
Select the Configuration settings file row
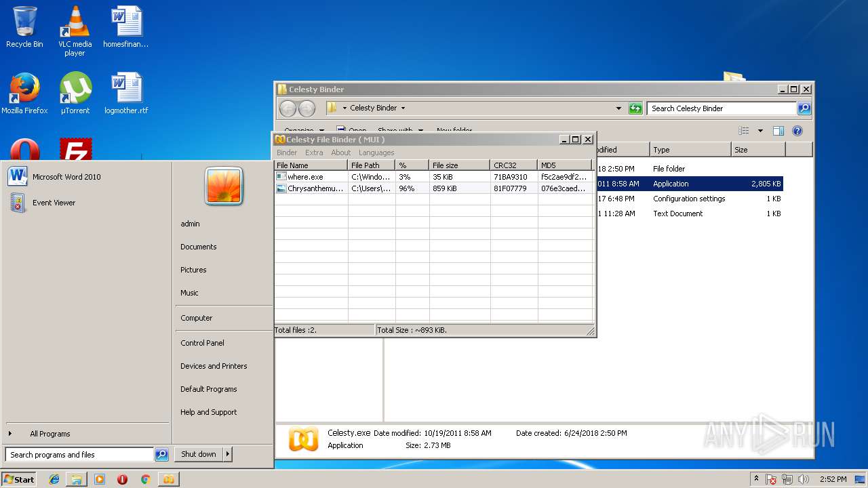689,199
